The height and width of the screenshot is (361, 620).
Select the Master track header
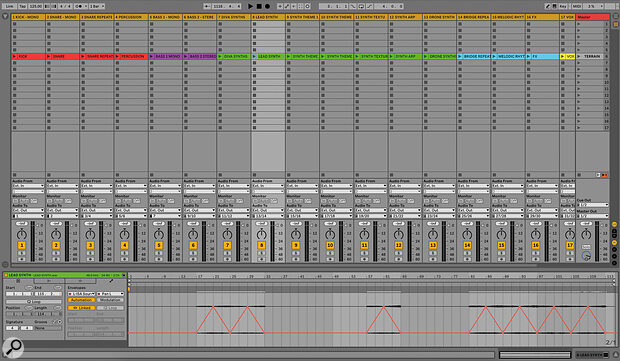[x=593, y=17]
